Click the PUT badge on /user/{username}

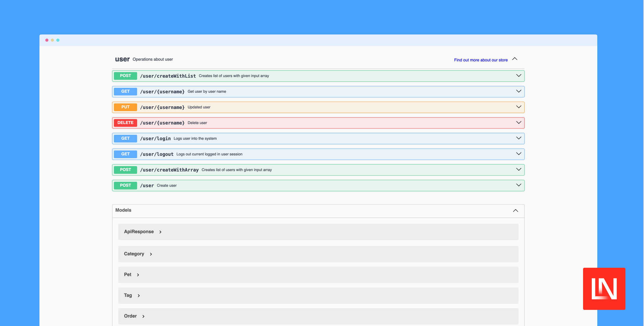(x=125, y=107)
